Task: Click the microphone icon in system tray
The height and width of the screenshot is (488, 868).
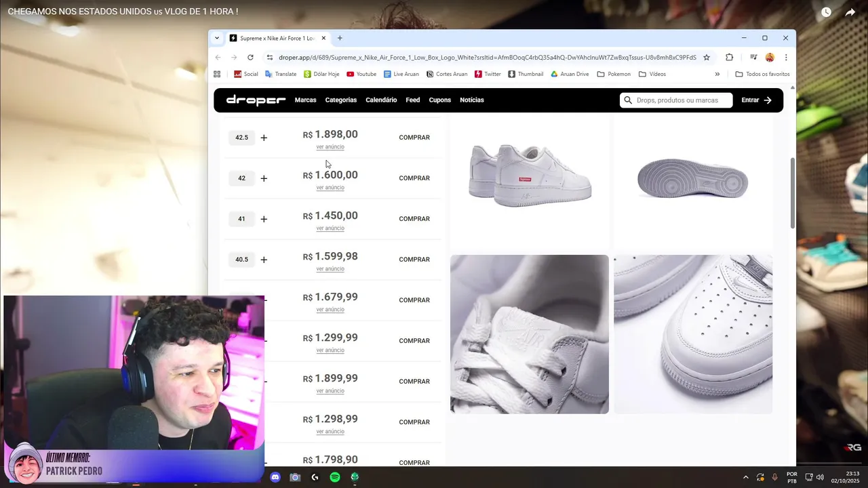Action: coord(774,477)
